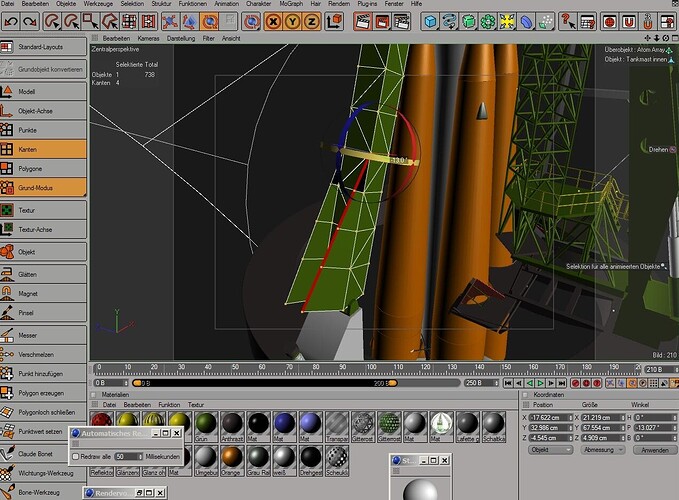The height and width of the screenshot is (500, 679).
Task: Click Polygonloch schließen button
Action: pos(43,412)
